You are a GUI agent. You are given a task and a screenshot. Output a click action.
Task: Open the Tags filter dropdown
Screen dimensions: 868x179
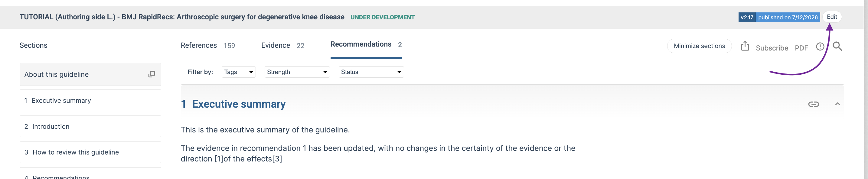(x=239, y=72)
